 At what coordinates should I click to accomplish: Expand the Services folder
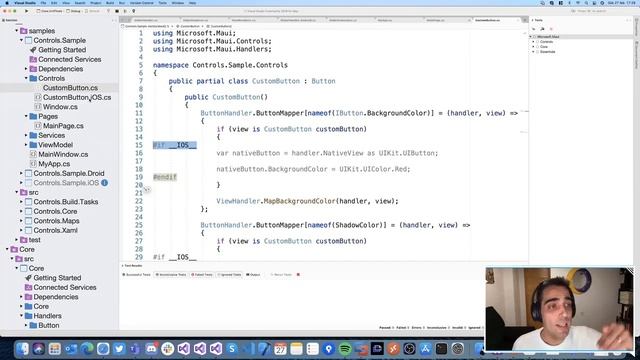coord(26,135)
